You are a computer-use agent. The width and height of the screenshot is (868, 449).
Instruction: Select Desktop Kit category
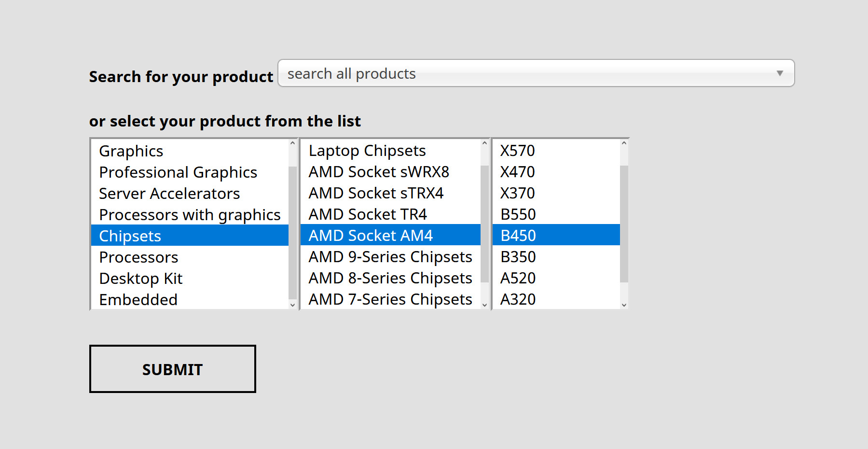(190, 278)
